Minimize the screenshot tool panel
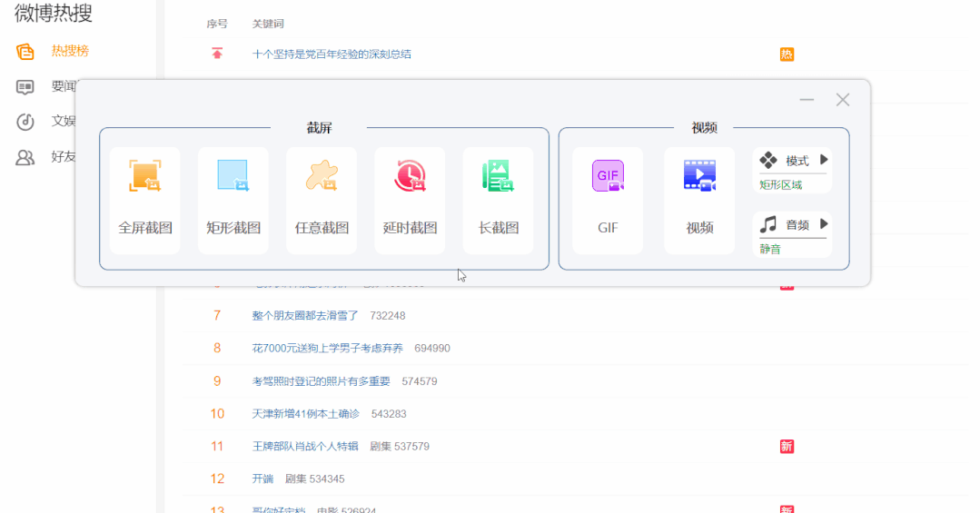Screen dimensions: 980x513 click(807, 100)
